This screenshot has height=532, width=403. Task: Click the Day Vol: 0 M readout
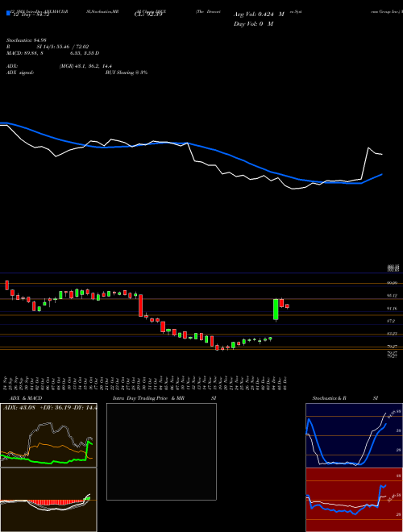click(253, 24)
